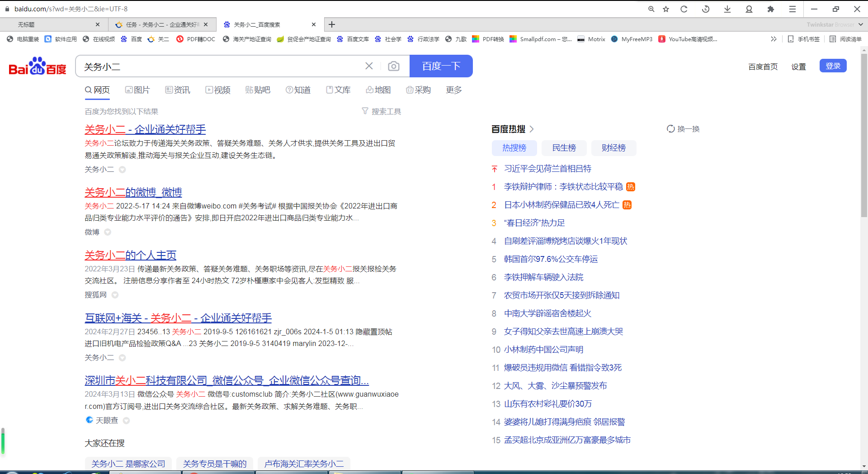868x474 pixels.
Task: Open the browser hamburger menu
Action: click(793, 9)
